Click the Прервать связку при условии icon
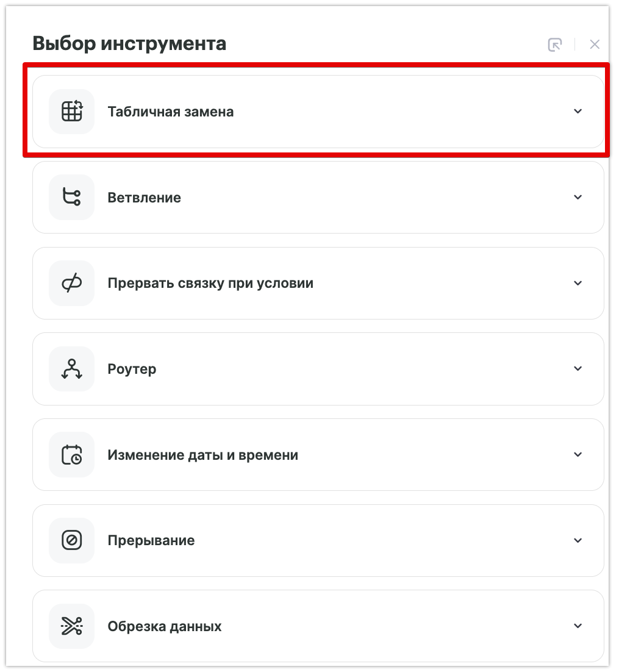619x672 pixels. 72,284
